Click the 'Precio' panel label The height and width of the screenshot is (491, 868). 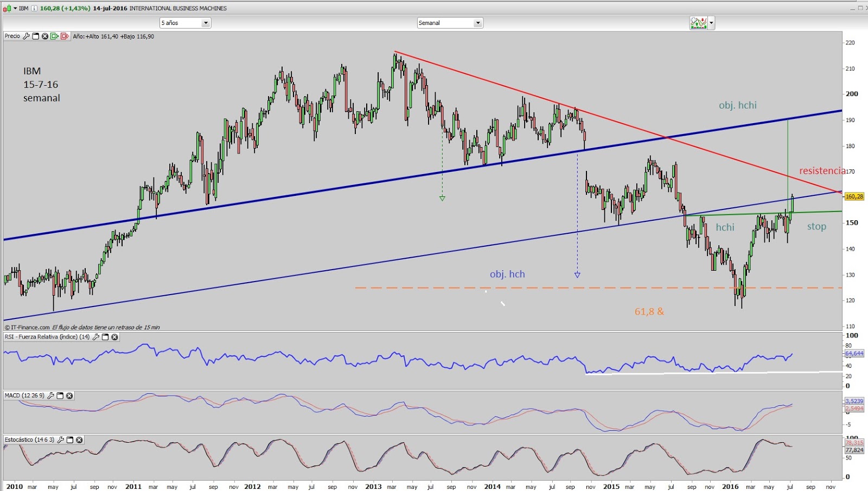pyautogui.click(x=12, y=36)
